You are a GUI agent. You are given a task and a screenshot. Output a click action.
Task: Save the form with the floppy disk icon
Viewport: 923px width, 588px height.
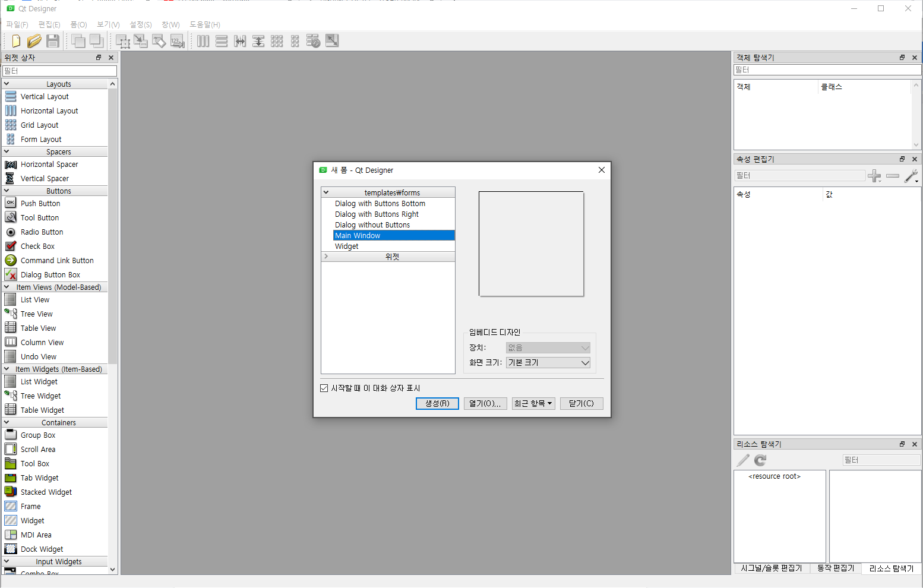[52, 41]
